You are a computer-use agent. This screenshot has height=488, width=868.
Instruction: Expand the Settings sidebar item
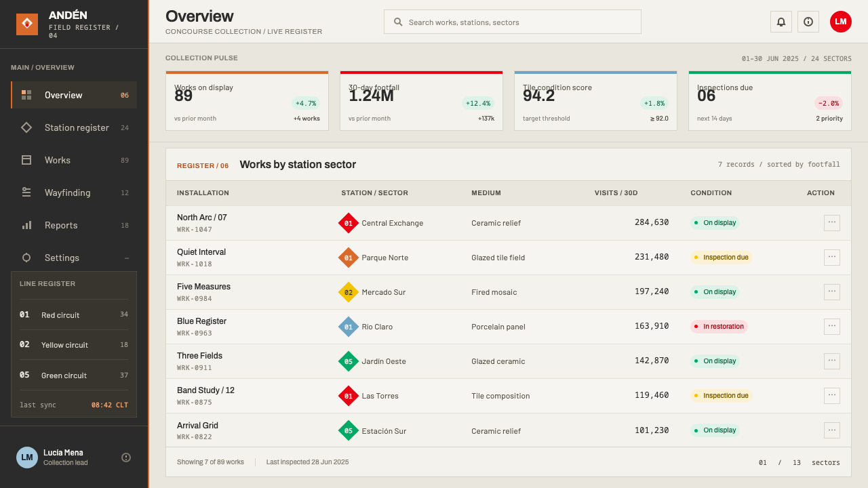[x=74, y=258]
